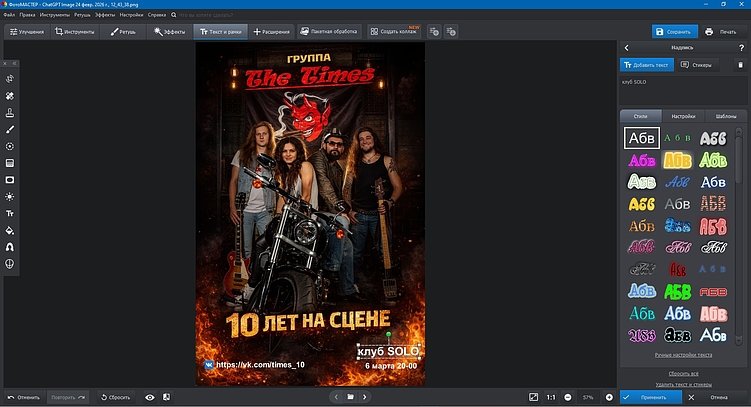Click Отменить undo button
Viewport: 751px width, 407px height.
[23, 397]
